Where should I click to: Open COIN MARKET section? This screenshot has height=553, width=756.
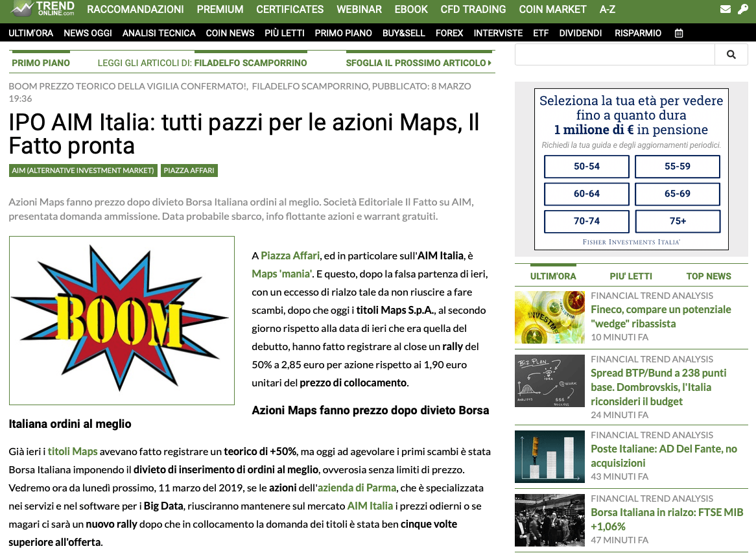tap(552, 9)
